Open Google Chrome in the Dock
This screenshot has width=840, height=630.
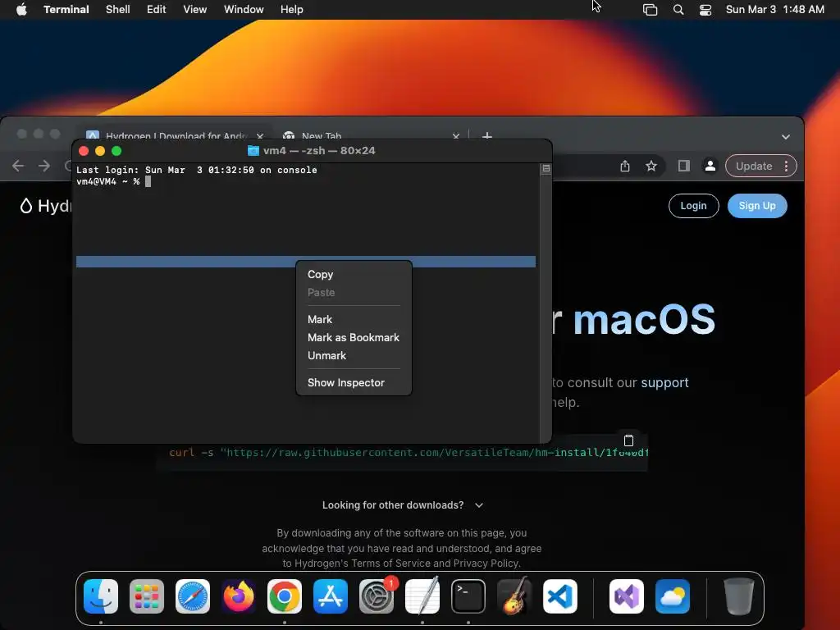coord(285,596)
